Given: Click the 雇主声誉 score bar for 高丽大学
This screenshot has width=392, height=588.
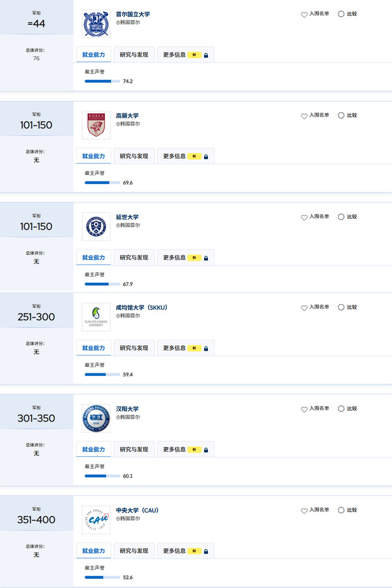Looking at the screenshot, I should [x=102, y=183].
